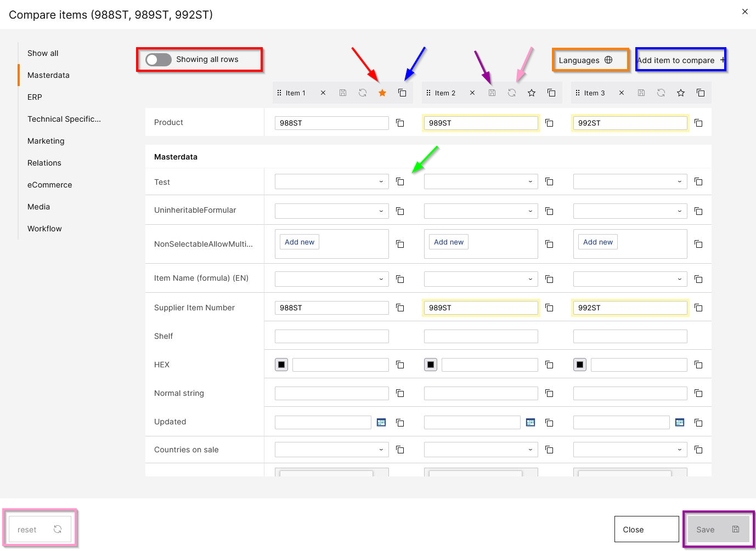The image size is (756, 551).
Task: Toggle the Showing all rows switch
Action: point(159,60)
